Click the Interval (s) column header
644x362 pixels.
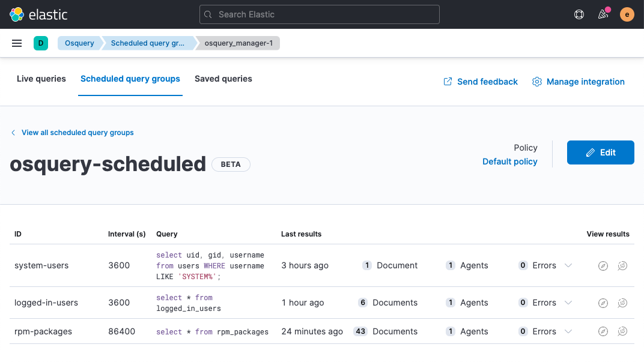tap(127, 234)
